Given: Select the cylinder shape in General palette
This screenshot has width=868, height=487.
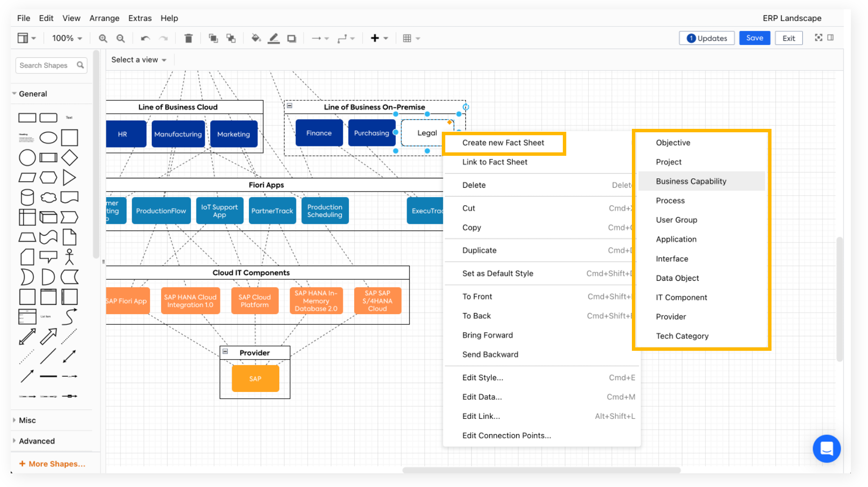Looking at the screenshot, I should click(27, 197).
